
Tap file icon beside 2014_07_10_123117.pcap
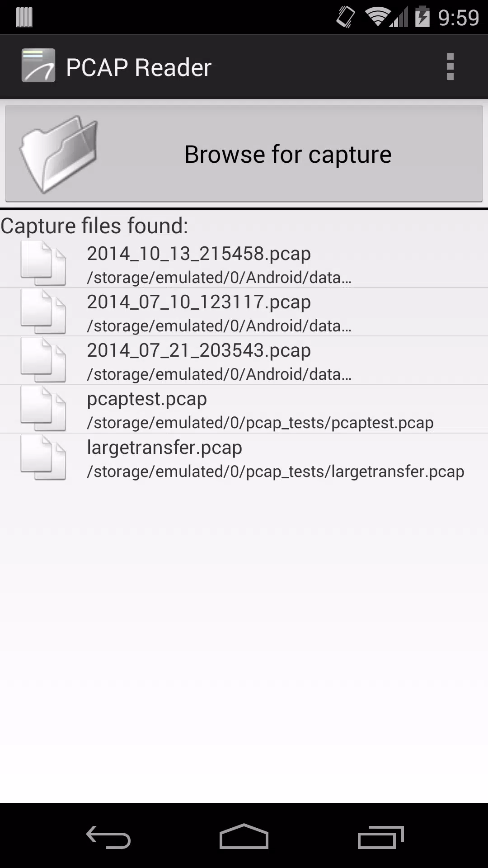(x=43, y=311)
